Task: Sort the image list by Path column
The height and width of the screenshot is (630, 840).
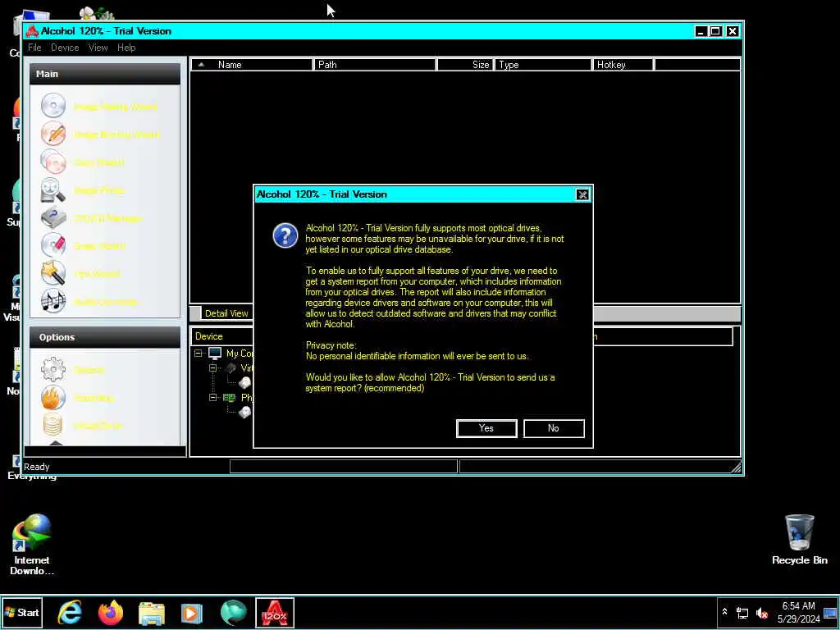Action: [374, 65]
